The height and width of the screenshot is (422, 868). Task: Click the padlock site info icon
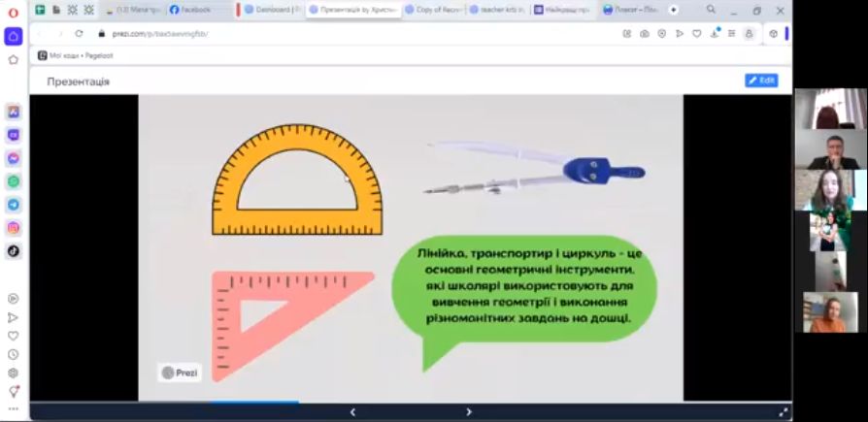[x=101, y=33]
